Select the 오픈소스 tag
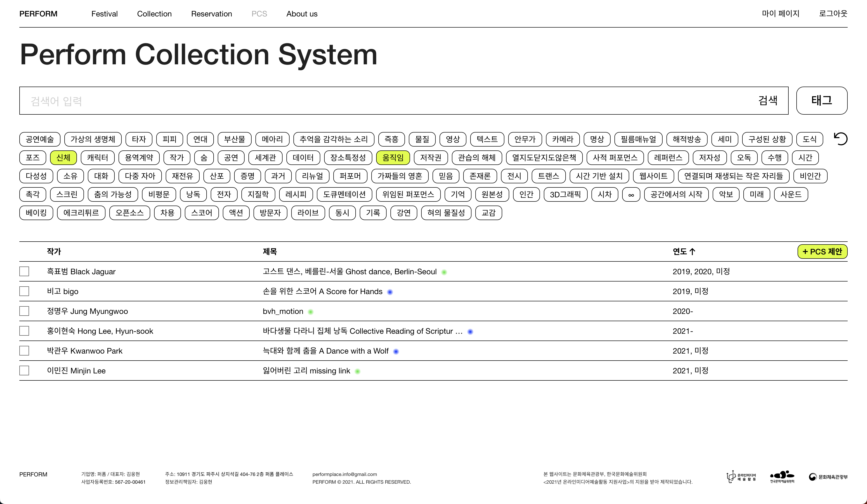The height and width of the screenshot is (504, 867). click(130, 213)
